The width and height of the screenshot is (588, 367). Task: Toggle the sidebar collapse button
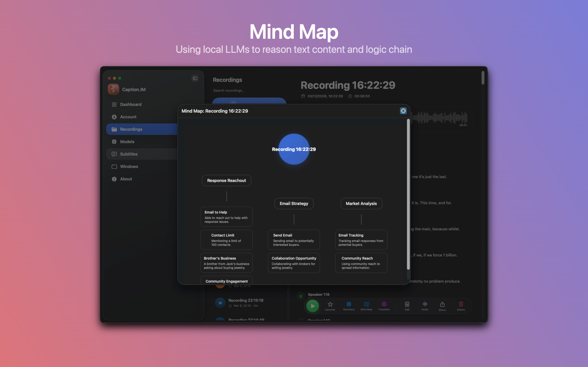pyautogui.click(x=195, y=78)
